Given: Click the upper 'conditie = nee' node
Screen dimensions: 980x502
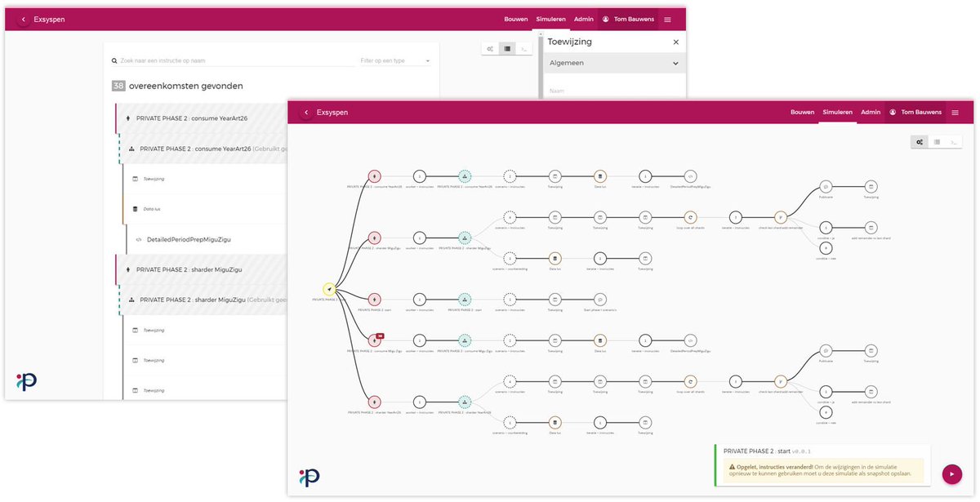Looking at the screenshot, I should tap(826, 247).
